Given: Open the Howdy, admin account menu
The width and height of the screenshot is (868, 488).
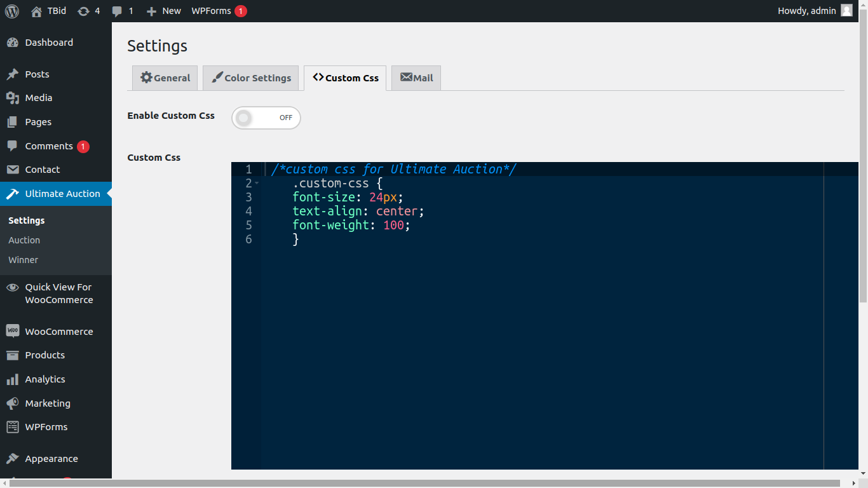Looking at the screenshot, I should pos(806,11).
